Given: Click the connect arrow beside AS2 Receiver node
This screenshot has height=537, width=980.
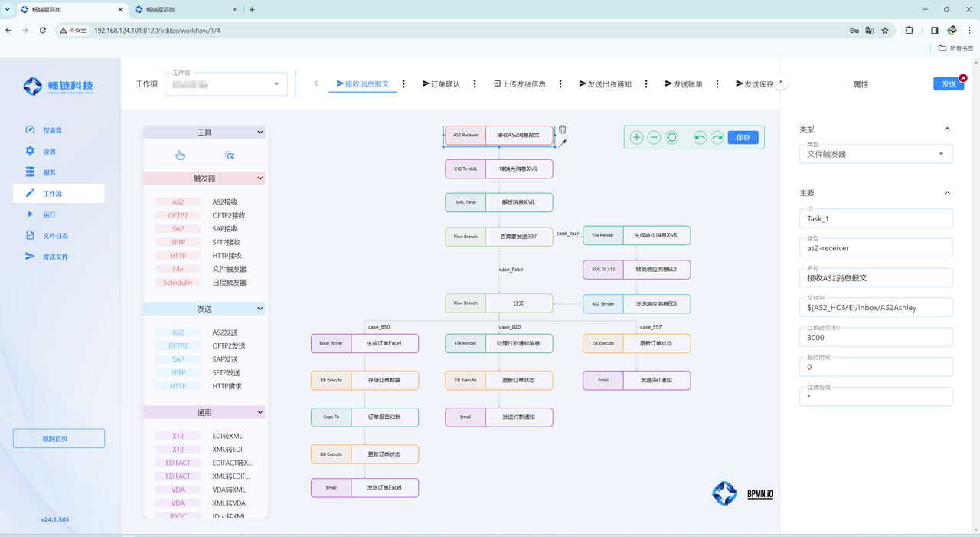Looking at the screenshot, I should (562, 142).
